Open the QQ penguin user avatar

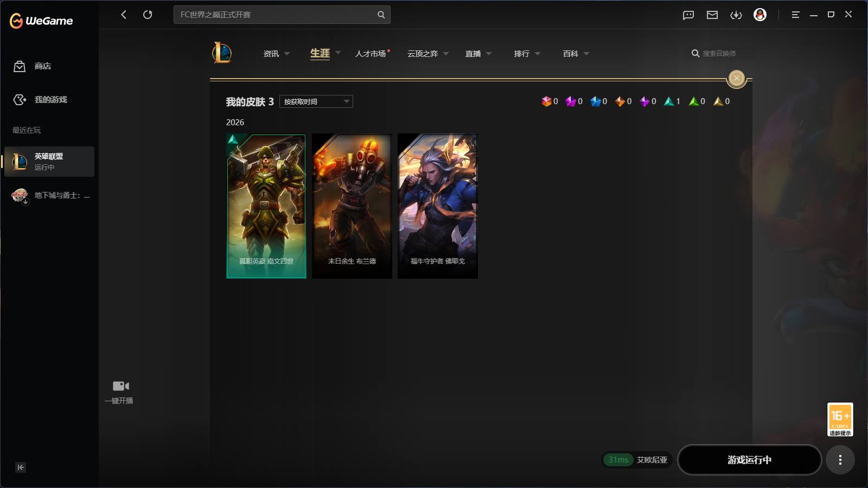coord(760,15)
